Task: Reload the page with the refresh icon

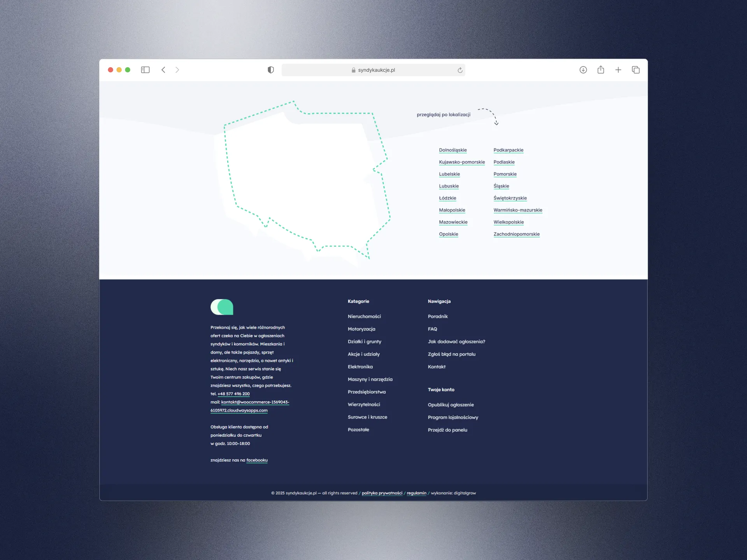Action: click(x=460, y=70)
